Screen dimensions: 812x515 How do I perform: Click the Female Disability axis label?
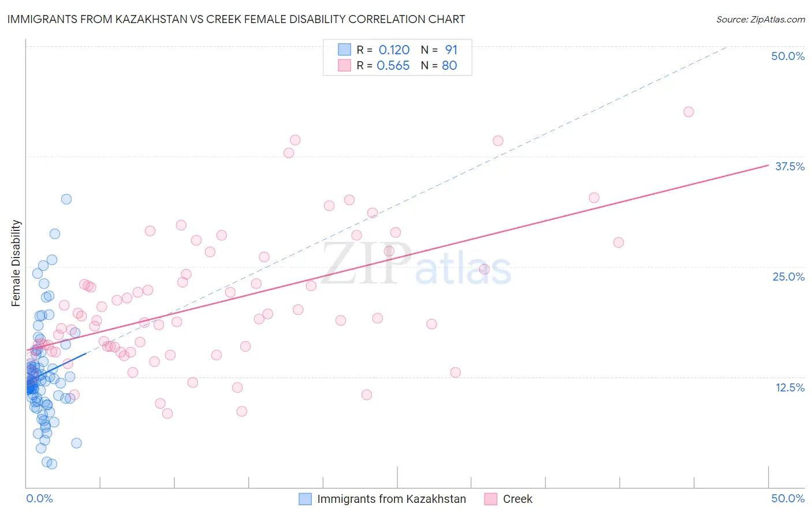tap(16, 263)
